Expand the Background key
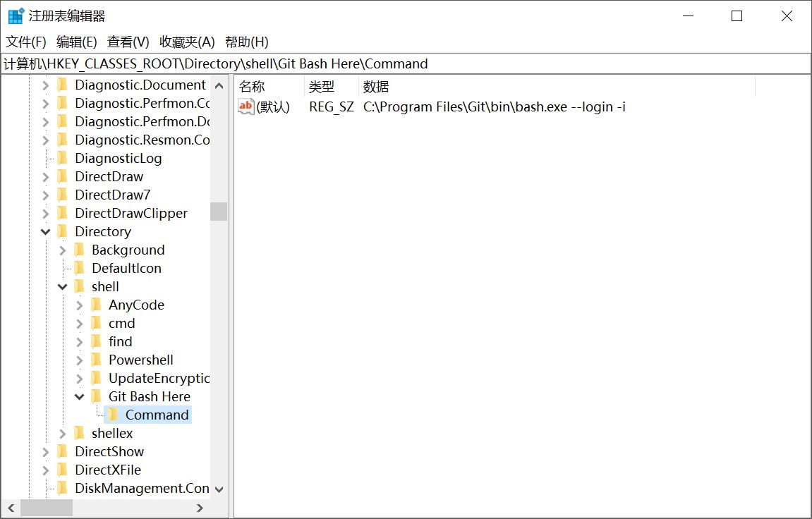The image size is (812, 519). tap(63, 250)
